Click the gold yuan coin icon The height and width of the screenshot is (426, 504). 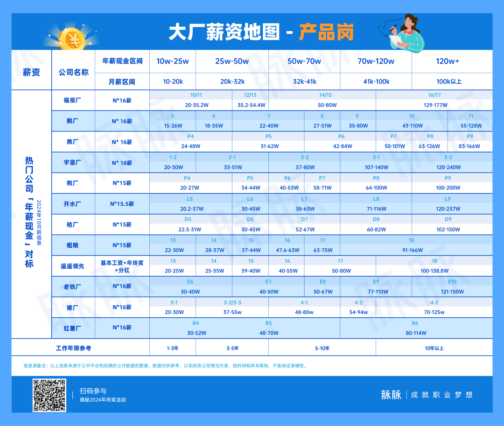pyautogui.click(x=73, y=40)
